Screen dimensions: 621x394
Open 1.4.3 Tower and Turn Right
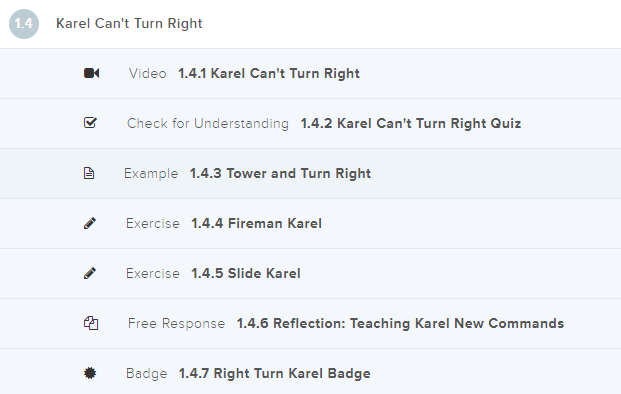(x=280, y=173)
